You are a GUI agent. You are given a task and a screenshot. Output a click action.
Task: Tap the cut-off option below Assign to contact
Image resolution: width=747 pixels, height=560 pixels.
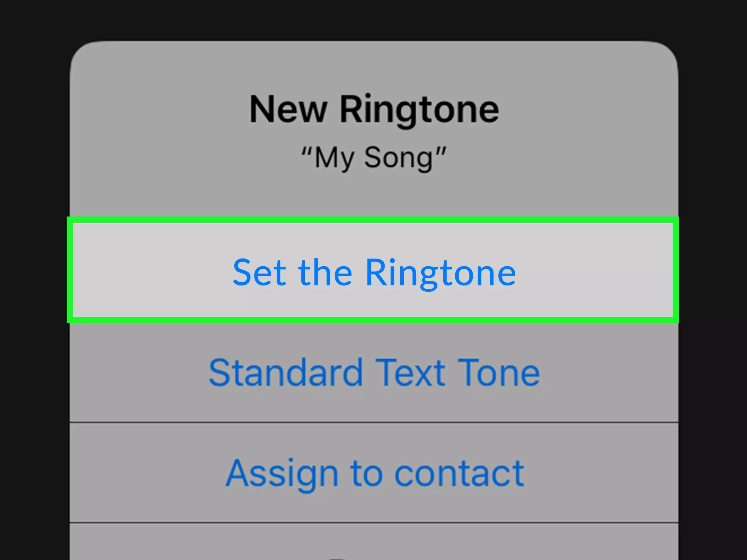(374, 545)
